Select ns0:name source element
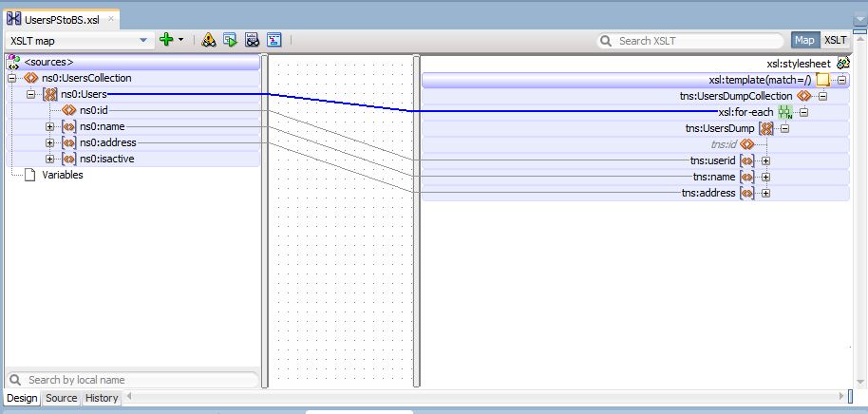 tap(103, 126)
